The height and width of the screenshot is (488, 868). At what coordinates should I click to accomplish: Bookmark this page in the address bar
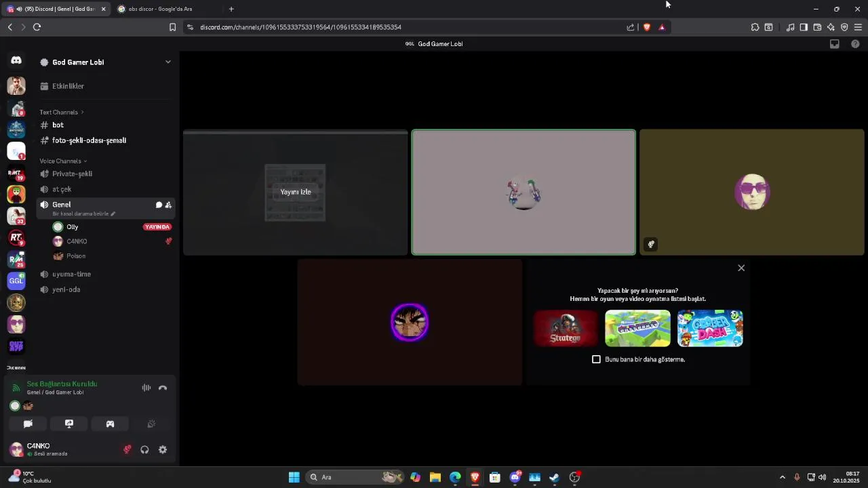[x=172, y=27]
